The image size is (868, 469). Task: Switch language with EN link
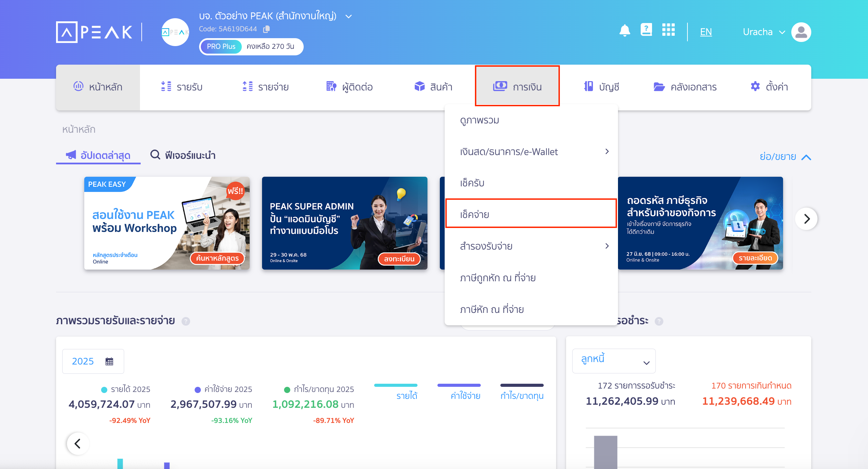(x=706, y=32)
